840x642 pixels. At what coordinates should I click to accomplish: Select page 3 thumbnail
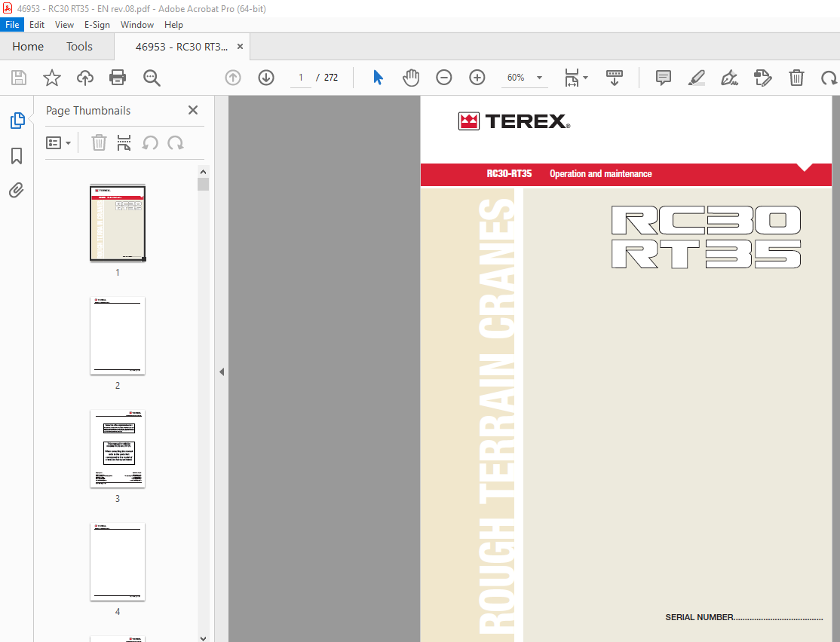pyautogui.click(x=118, y=448)
